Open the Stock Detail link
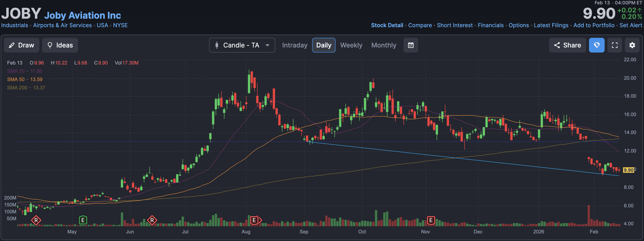The width and height of the screenshot is (644, 241). click(x=387, y=25)
